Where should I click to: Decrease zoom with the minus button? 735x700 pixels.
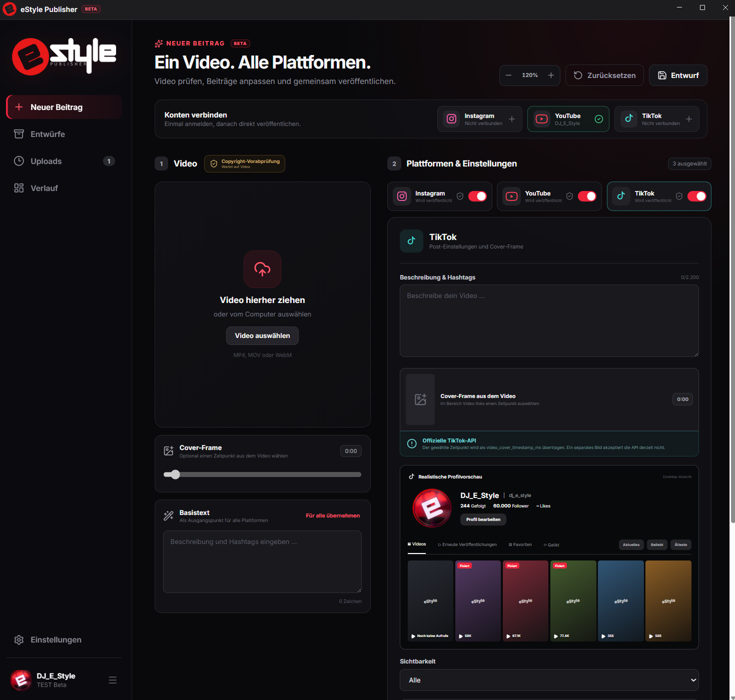pos(509,75)
